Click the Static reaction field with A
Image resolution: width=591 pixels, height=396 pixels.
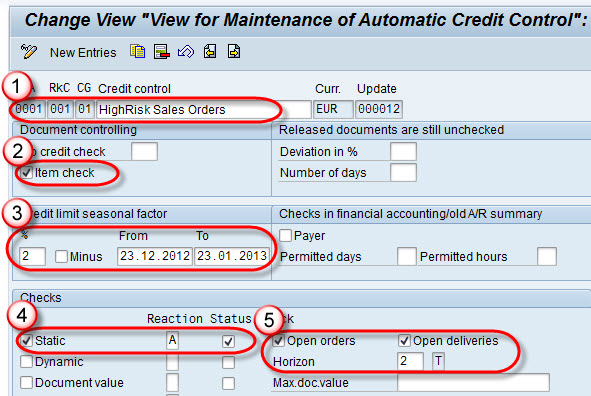pyautogui.click(x=172, y=341)
